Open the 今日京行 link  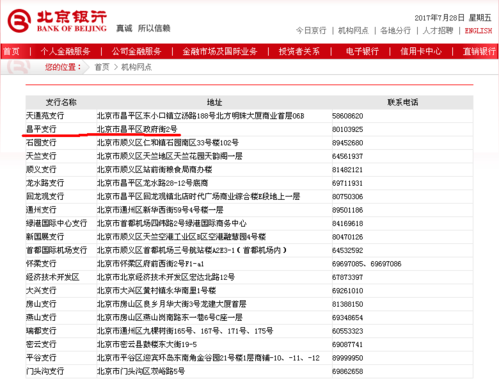click(311, 31)
